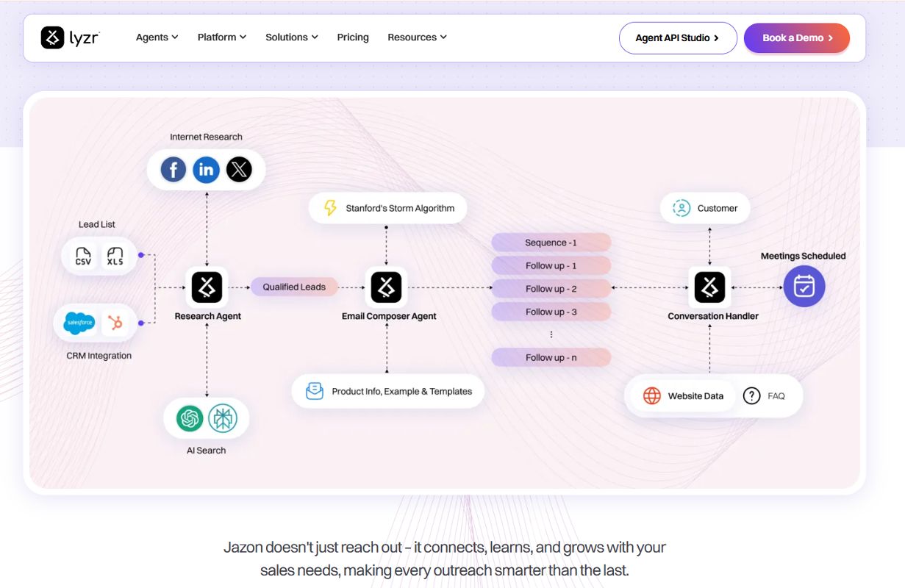Click the FAQ question mark icon
The height and width of the screenshot is (588, 905).
click(x=751, y=395)
